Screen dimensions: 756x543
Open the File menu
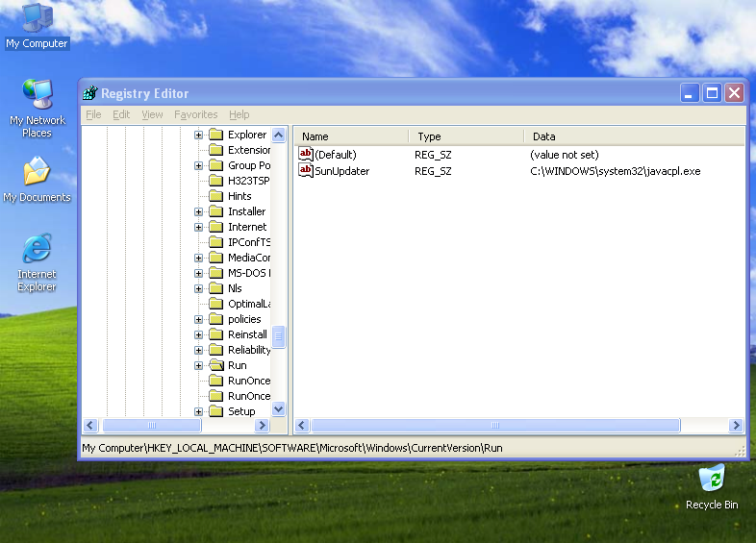[x=93, y=114]
